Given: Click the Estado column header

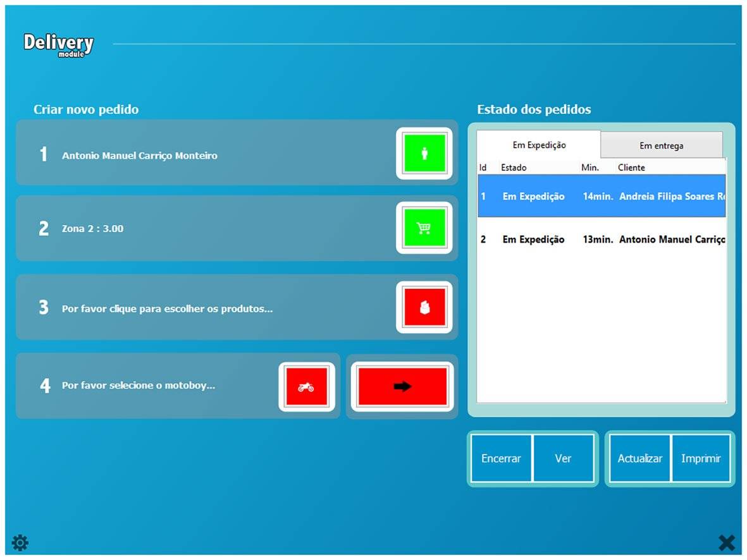Looking at the screenshot, I should (x=514, y=167).
